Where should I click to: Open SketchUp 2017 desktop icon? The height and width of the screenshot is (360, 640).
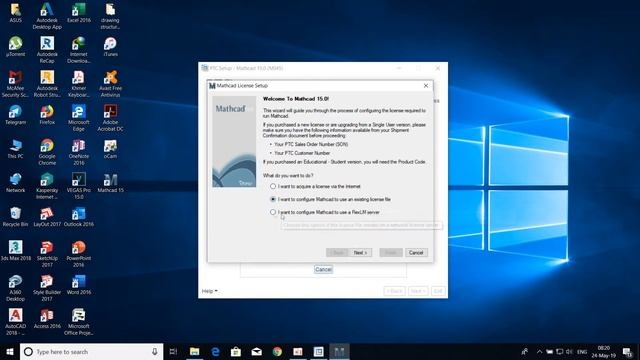[x=47, y=254]
